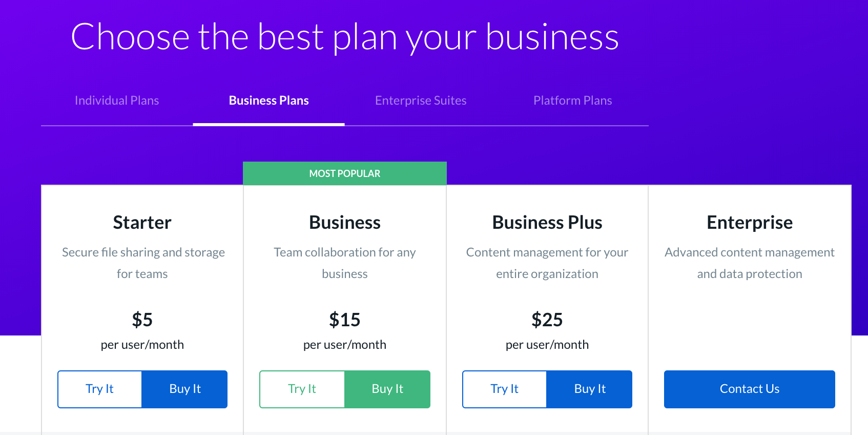Click the green Buy It button
The height and width of the screenshot is (435, 868).
(x=387, y=389)
